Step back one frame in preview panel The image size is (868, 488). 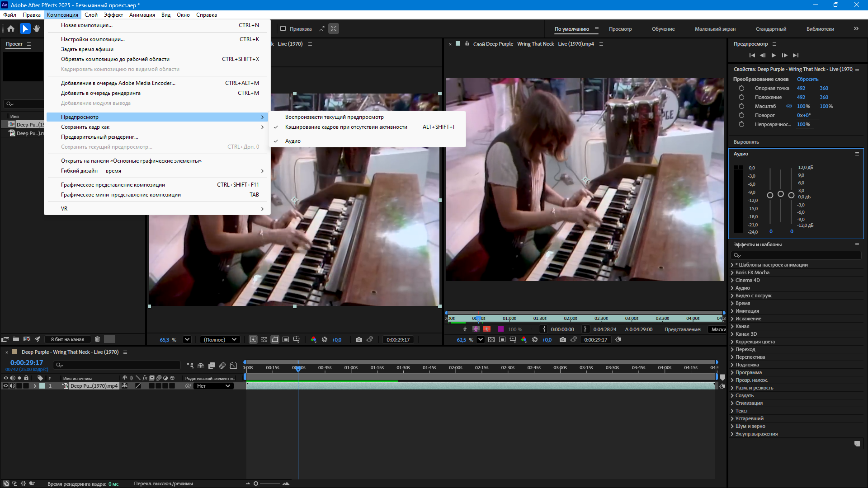[763, 55]
